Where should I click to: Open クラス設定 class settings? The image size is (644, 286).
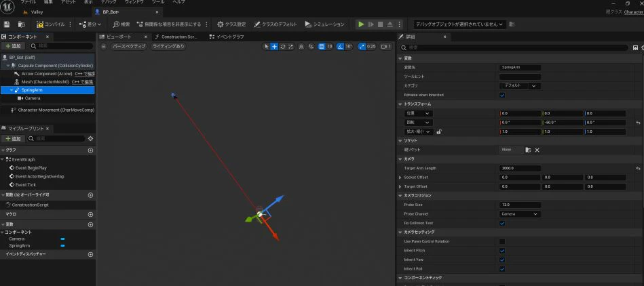[231, 24]
